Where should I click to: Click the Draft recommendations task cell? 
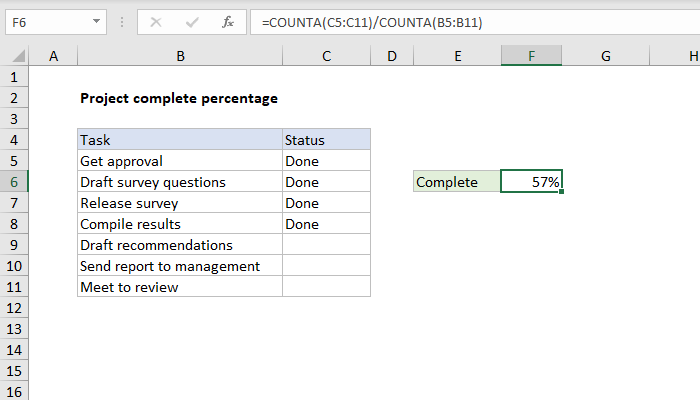180,245
